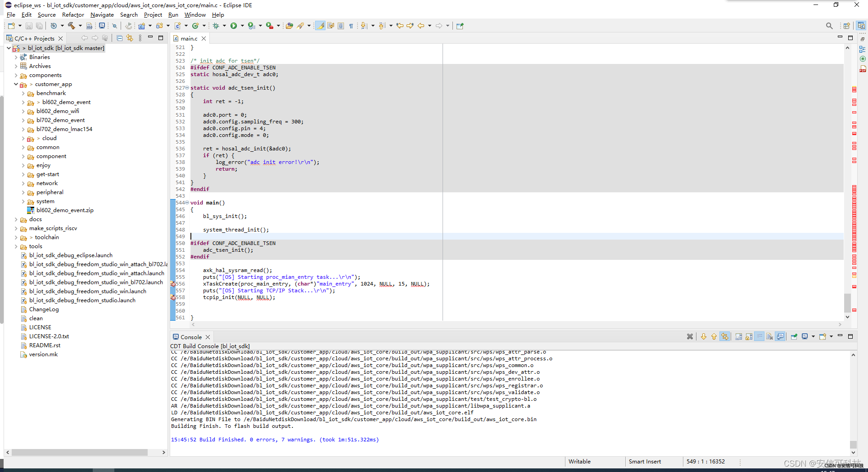The width and height of the screenshot is (868, 472).
Task: Open bl602_demo_event.zip in project tree
Action: coord(65,210)
